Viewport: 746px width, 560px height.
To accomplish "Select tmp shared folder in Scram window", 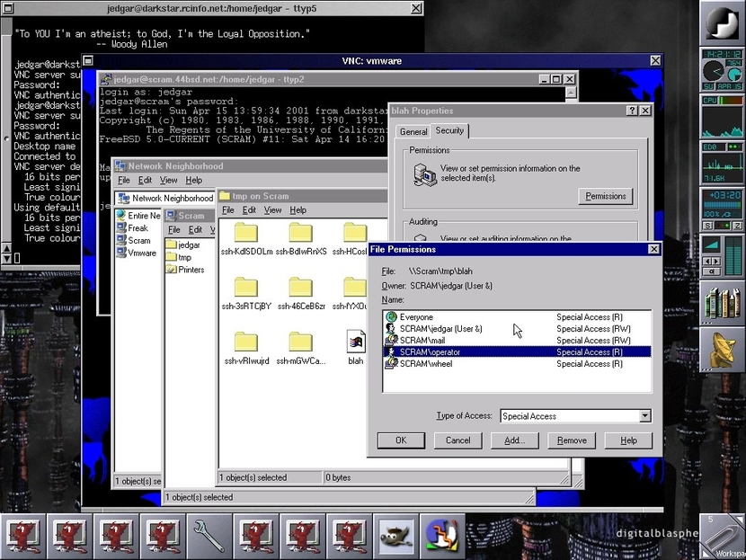I will (179, 257).
